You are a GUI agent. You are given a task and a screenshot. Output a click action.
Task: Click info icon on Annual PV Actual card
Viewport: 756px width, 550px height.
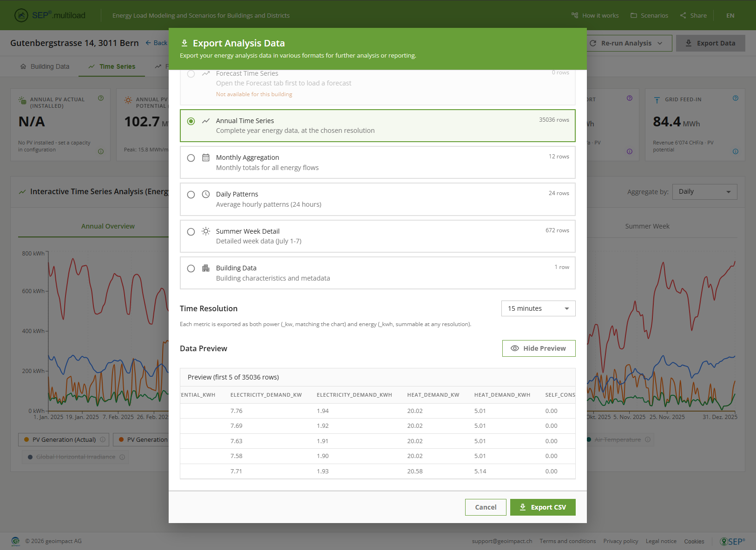pyautogui.click(x=101, y=151)
